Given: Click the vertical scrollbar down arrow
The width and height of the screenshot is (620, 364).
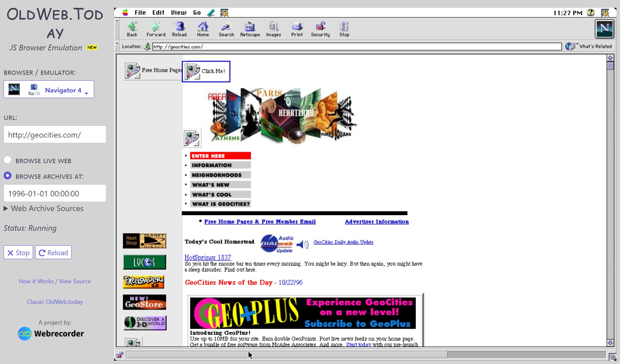Looking at the screenshot, I should (x=610, y=343).
